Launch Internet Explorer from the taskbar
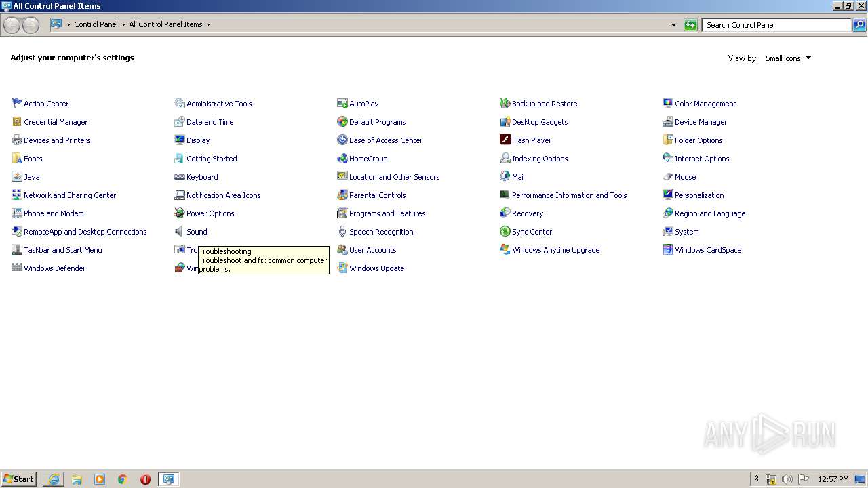This screenshot has width=868, height=488. [x=54, y=479]
